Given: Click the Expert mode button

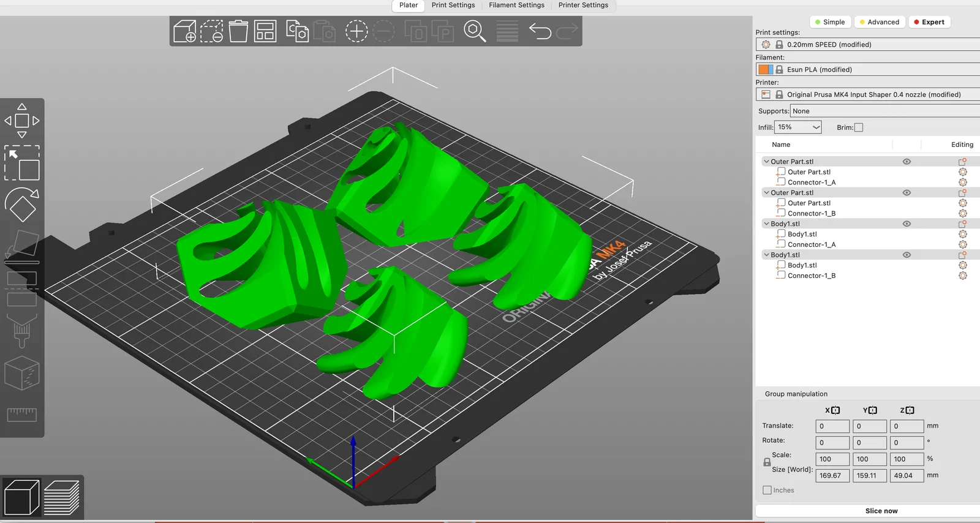Looking at the screenshot, I should (x=929, y=22).
